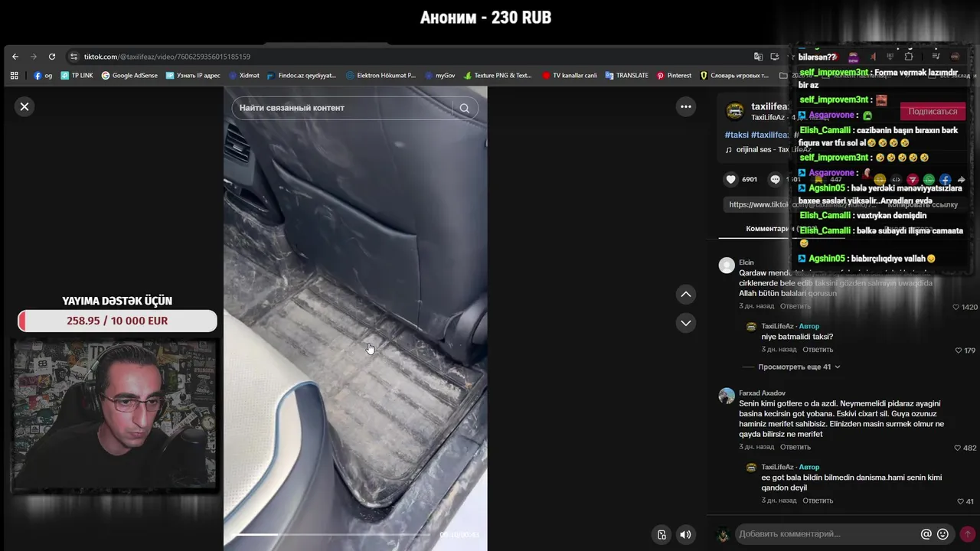The image size is (980, 551).
Task: Go forward in the browser
Action: pos(34,57)
